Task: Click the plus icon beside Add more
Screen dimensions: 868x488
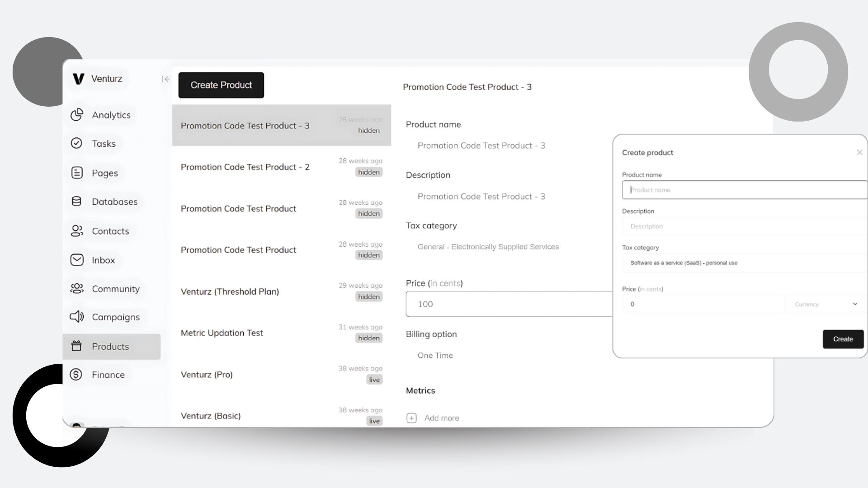Action: coord(411,418)
